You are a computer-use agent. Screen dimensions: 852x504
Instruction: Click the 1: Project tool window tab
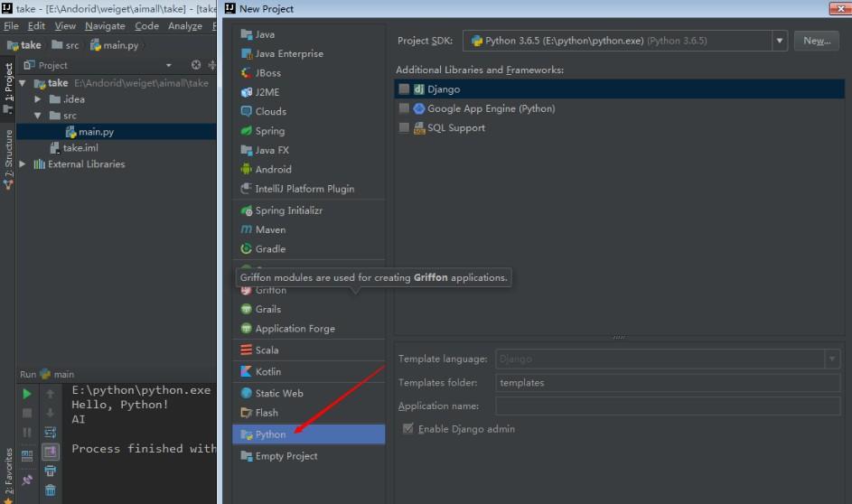[x=8, y=87]
